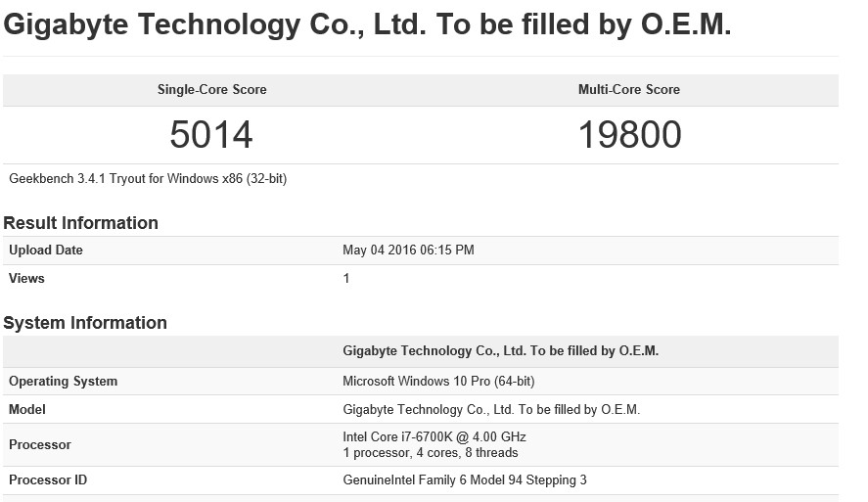Image resolution: width=868 pixels, height=502 pixels.
Task: Select the Single-Core Score header
Action: (x=212, y=90)
